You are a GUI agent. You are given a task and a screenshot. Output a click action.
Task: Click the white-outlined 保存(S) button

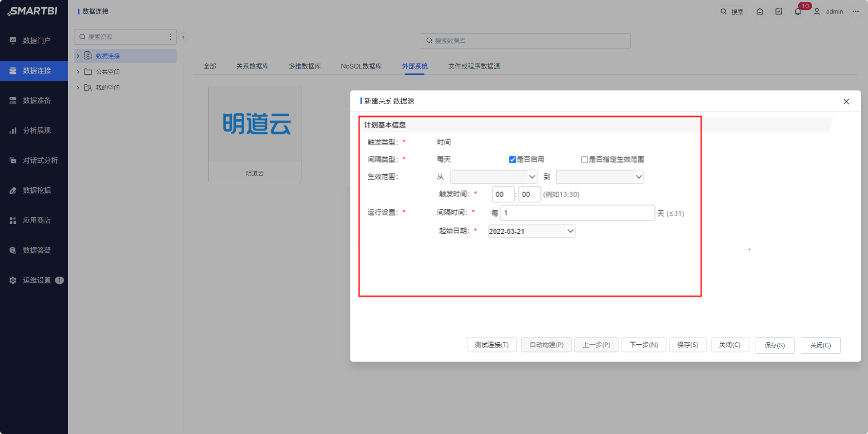[x=775, y=346]
